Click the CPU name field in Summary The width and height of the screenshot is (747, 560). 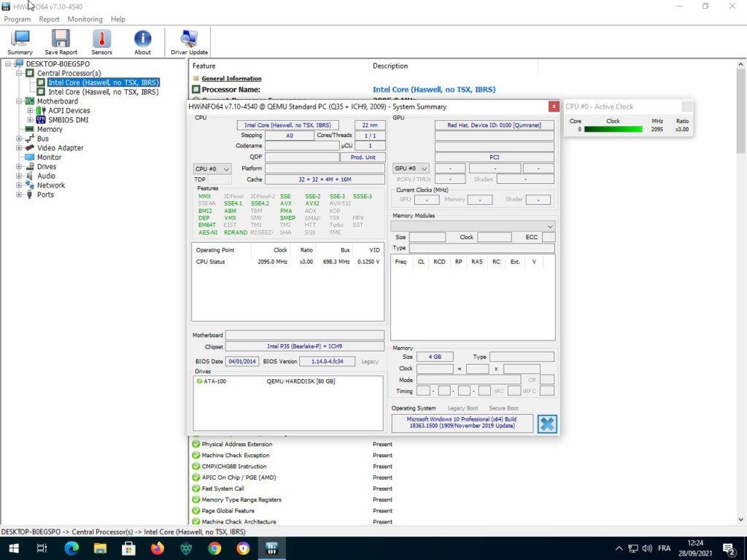[x=287, y=125]
